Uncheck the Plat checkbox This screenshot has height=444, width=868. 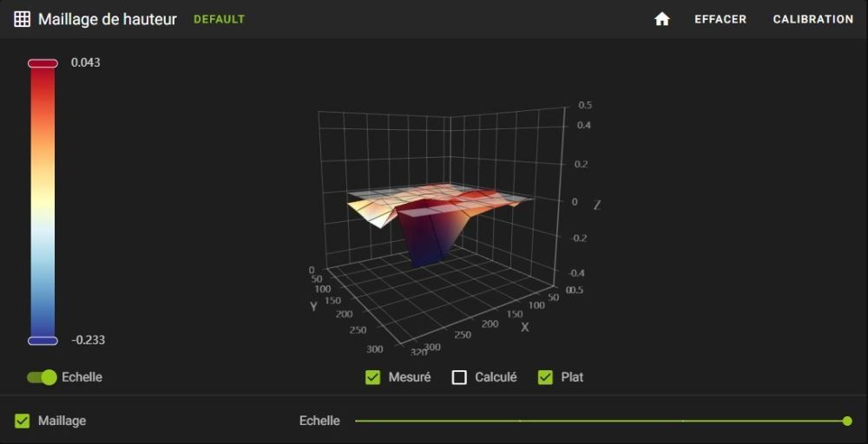tap(546, 377)
